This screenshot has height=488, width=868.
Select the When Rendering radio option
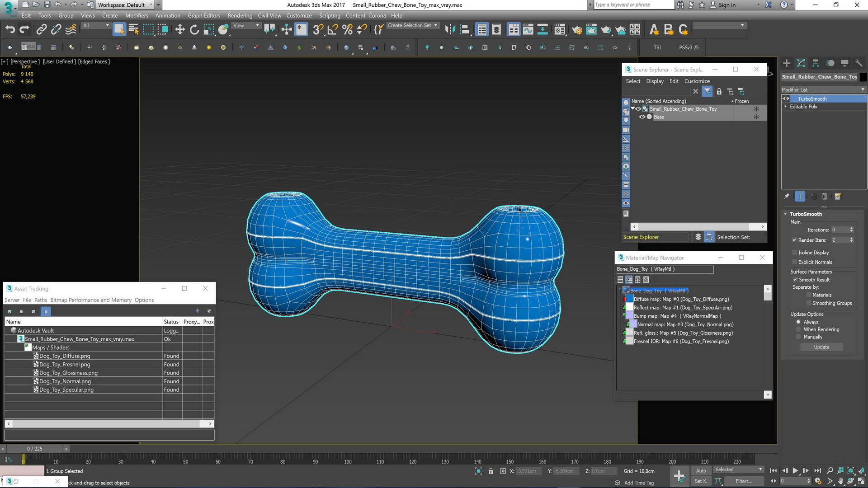click(798, 329)
